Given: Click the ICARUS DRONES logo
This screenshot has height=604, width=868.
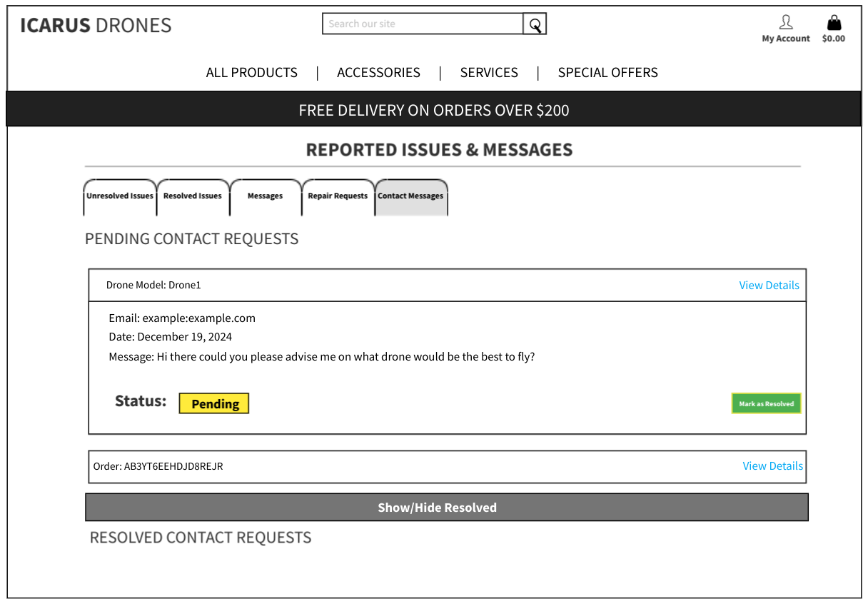Looking at the screenshot, I should coord(96,26).
